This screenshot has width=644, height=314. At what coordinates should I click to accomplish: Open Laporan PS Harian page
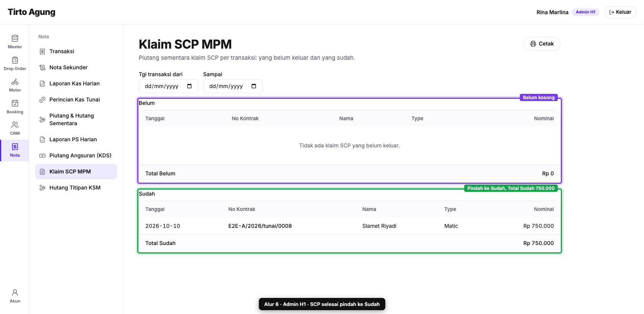[x=76, y=139]
